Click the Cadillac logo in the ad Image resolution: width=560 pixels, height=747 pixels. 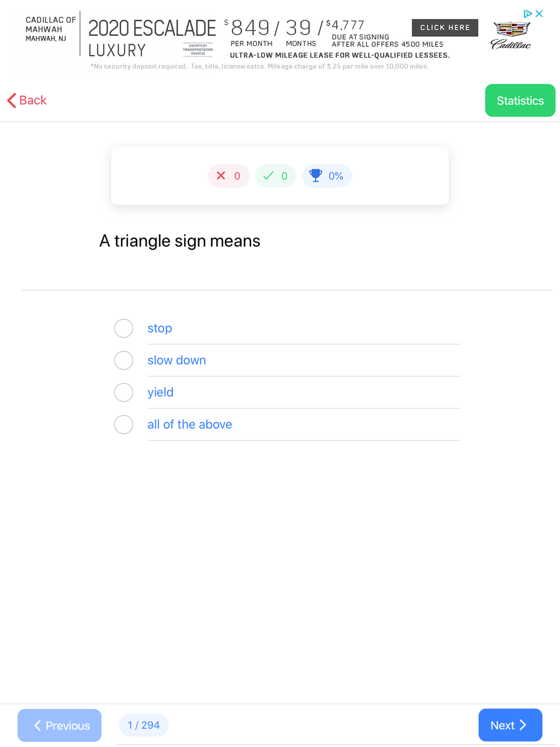511,35
